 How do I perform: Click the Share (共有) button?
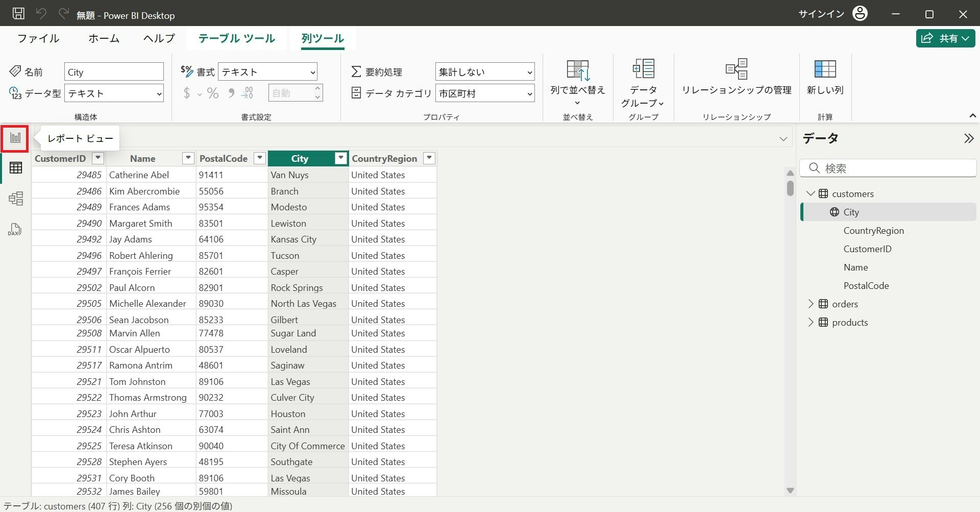click(x=945, y=38)
